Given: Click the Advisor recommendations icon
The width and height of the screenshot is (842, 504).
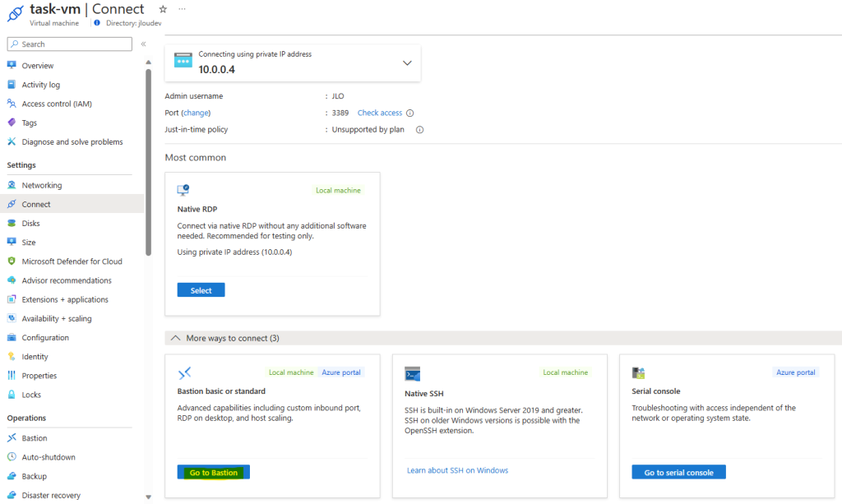Looking at the screenshot, I should point(12,280).
